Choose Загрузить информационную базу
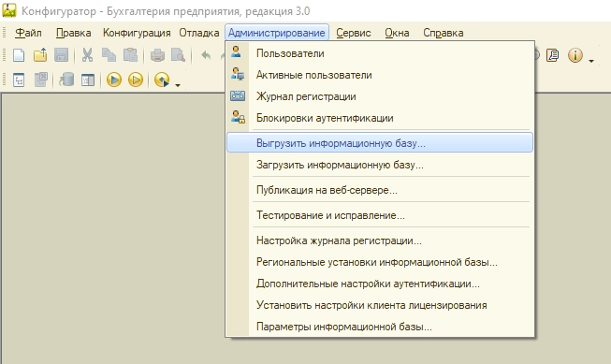 coord(380,165)
